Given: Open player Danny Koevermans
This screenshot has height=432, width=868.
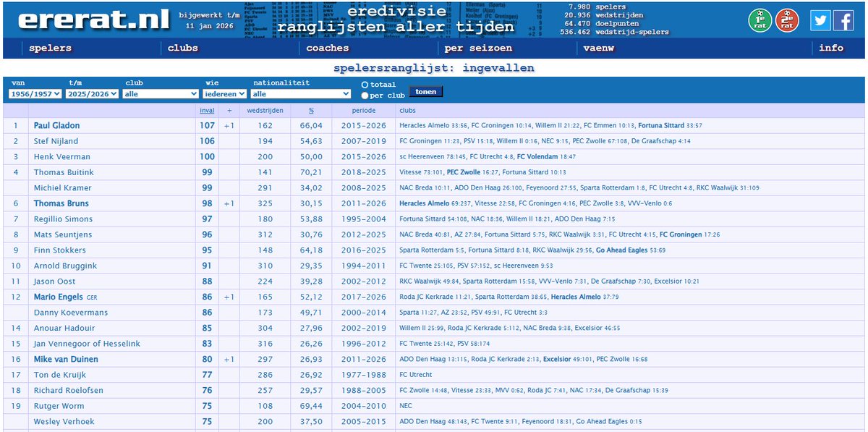Looking at the screenshot, I should [x=71, y=313].
